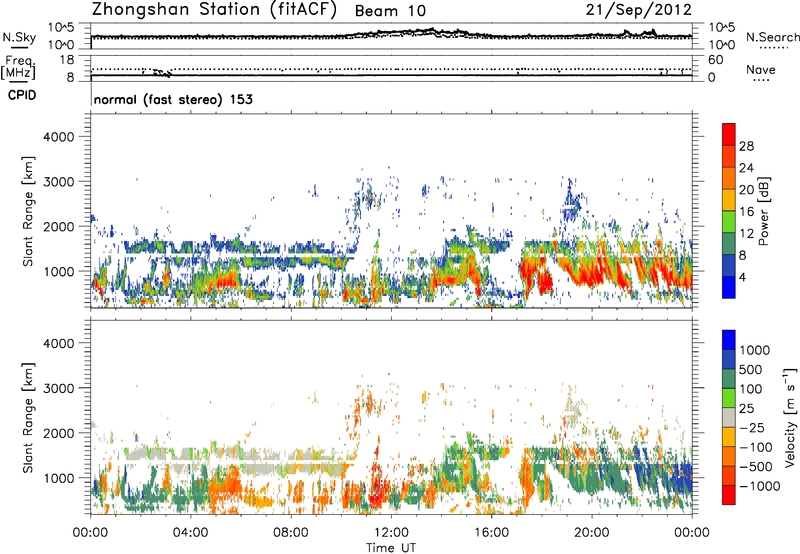Click the Velocity [m s⁻¹] colorbar title
Viewport: 800px width, 554px height.
point(790,417)
